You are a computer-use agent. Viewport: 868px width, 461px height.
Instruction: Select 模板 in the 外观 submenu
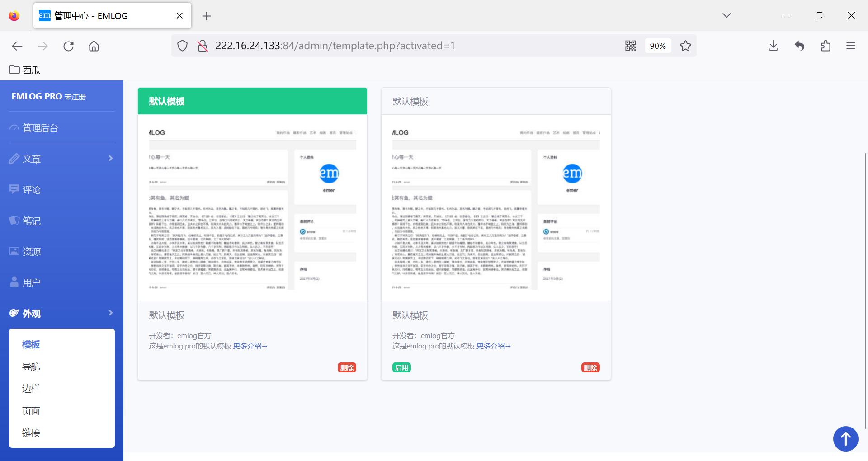point(31,344)
